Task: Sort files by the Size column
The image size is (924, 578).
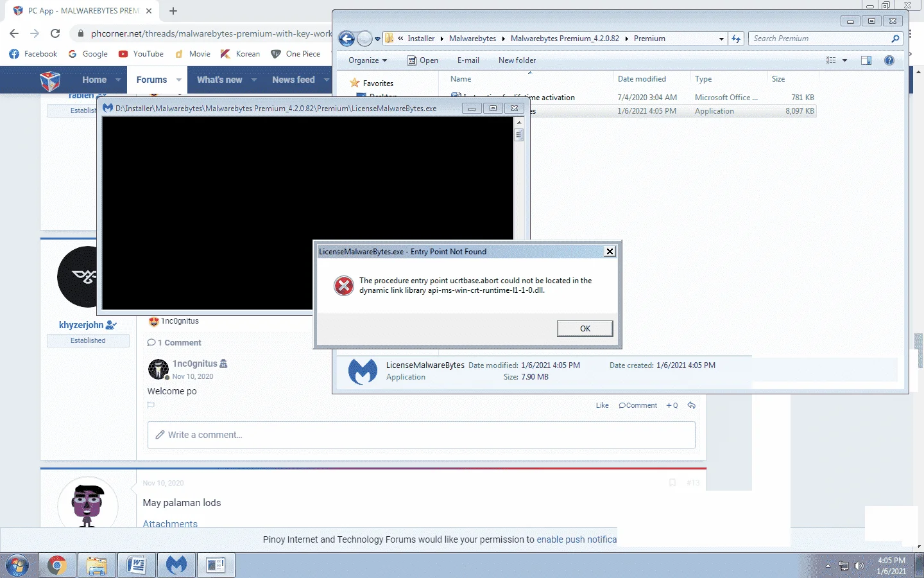Action: (778, 79)
